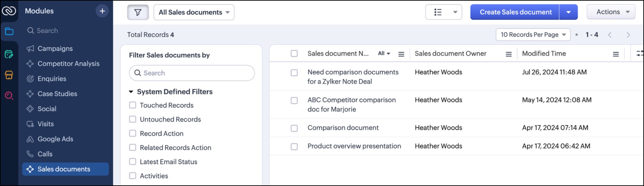Click the Create Sales document button
644x186 pixels.
[x=515, y=12]
